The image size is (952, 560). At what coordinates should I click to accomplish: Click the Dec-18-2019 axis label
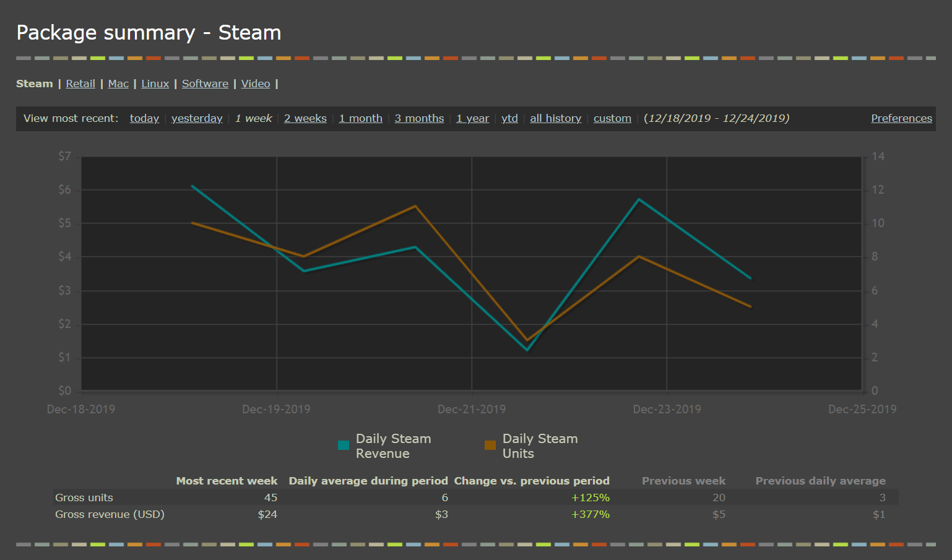(x=81, y=409)
